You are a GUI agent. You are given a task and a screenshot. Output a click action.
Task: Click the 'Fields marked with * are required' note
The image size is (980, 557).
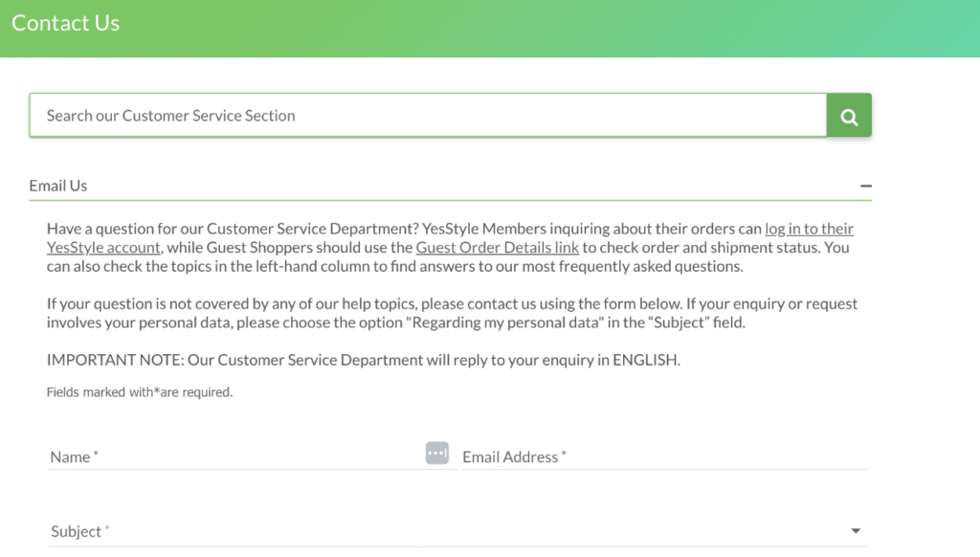pyautogui.click(x=140, y=392)
